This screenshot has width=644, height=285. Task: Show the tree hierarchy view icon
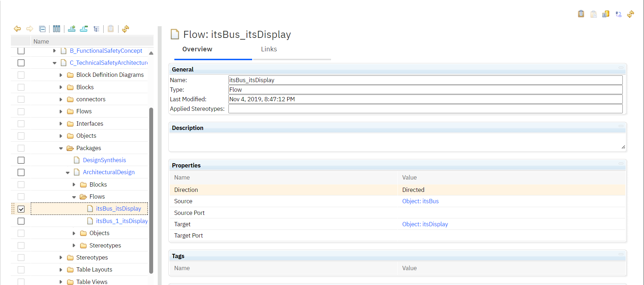point(96,29)
